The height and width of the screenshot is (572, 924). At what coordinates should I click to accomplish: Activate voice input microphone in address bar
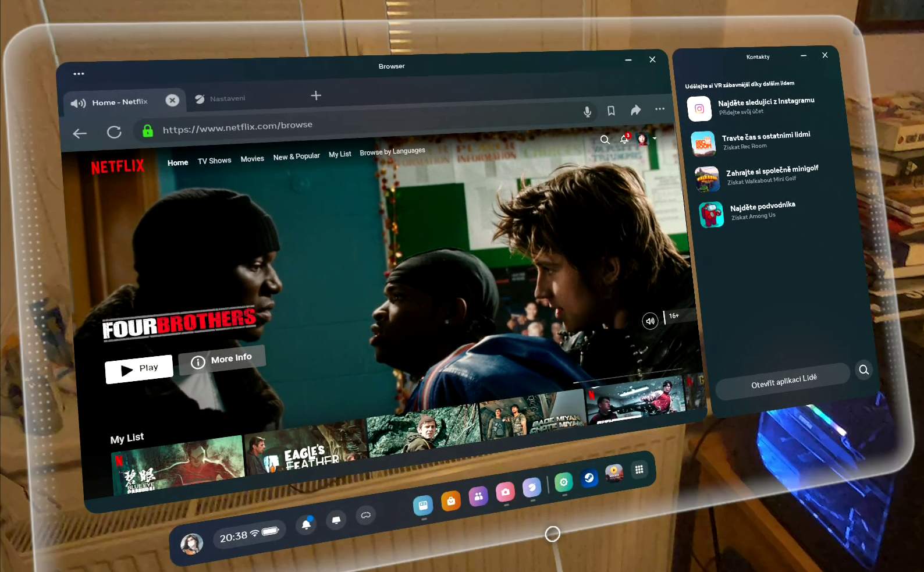(588, 112)
